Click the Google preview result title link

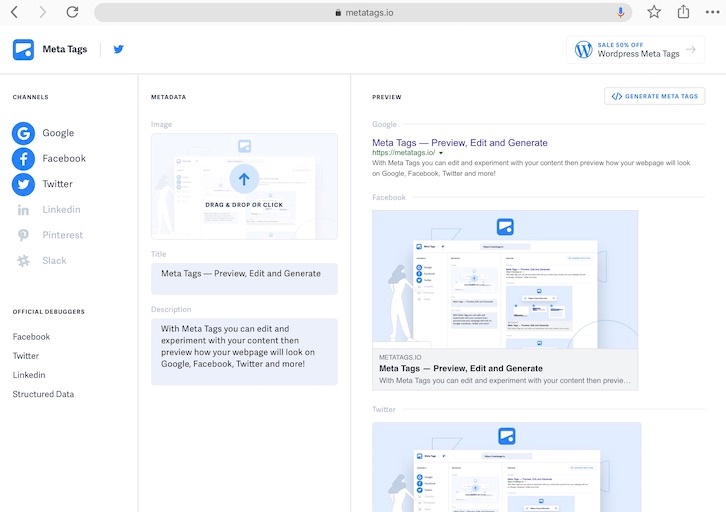[460, 143]
